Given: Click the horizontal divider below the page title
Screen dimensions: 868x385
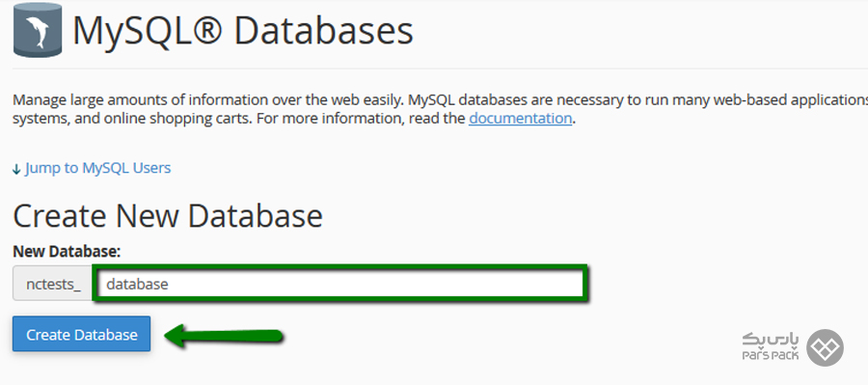Looking at the screenshot, I should [x=440, y=69].
